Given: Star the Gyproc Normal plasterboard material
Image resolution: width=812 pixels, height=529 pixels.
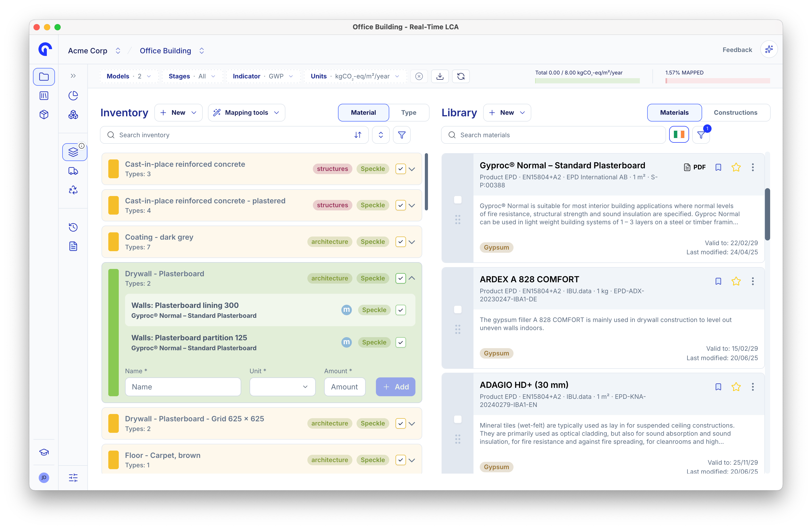Looking at the screenshot, I should coord(736,167).
